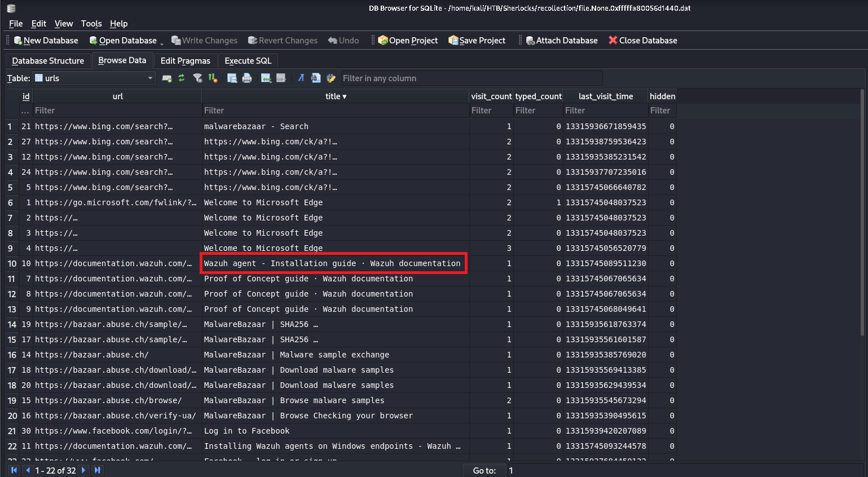Click the 'Filter in any column' field

(x=471, y=78)
